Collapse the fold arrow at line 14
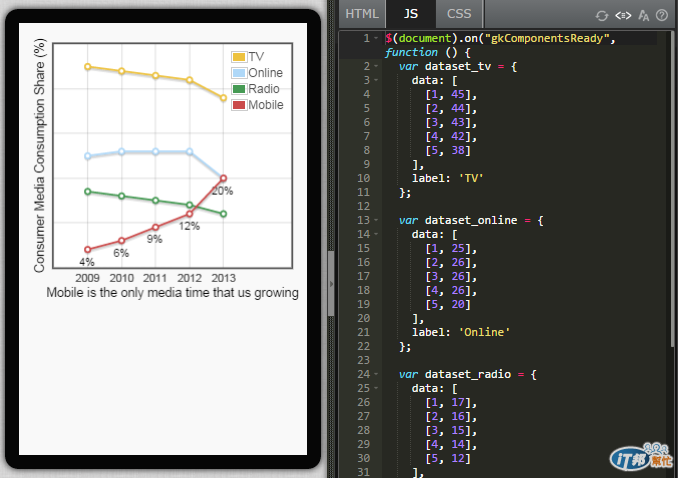Screen dimensions: 678x478 tap(376, 234)
